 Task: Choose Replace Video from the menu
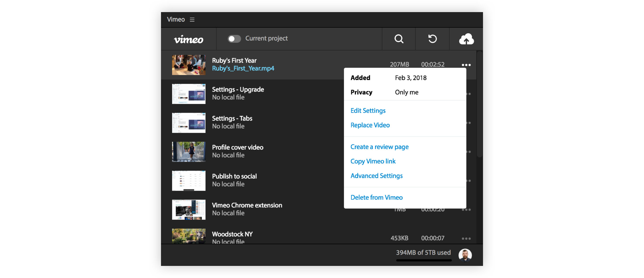coord(370,125)
